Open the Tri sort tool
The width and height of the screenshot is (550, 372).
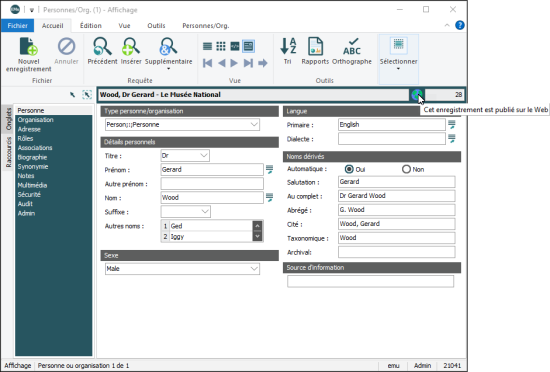pos(288,51)
